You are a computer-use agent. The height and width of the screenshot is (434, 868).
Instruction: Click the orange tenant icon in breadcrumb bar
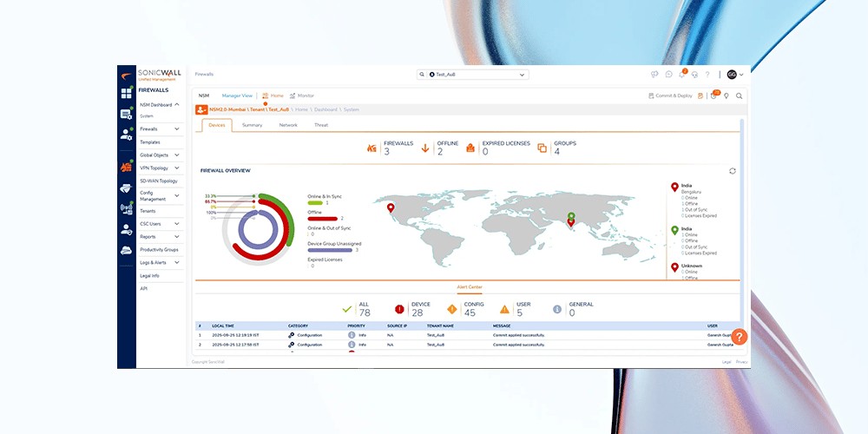pos(201,109)
